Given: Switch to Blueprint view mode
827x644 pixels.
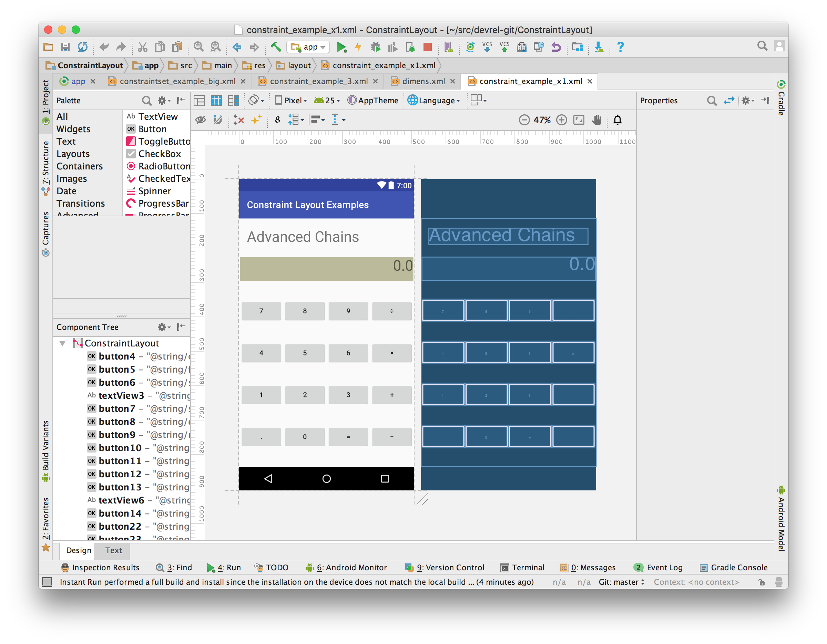Looking at the screenshot, I should pyautogui.click(x=216, y=101).
